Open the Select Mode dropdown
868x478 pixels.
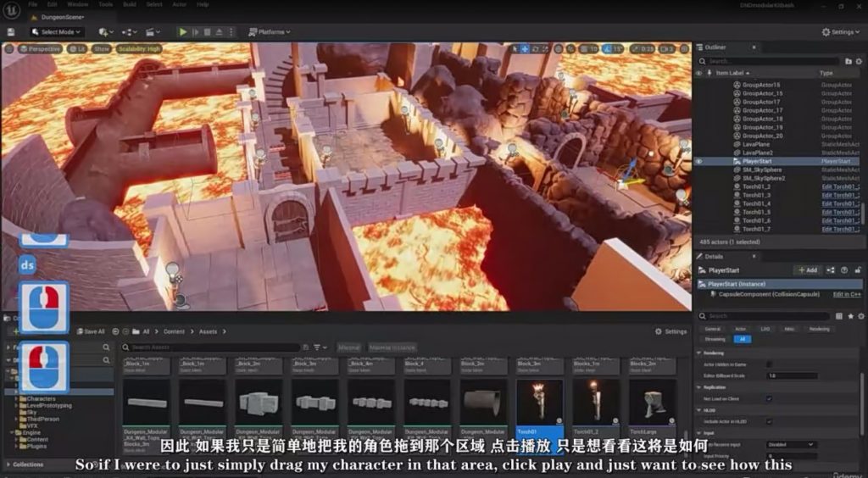[58, 32]
